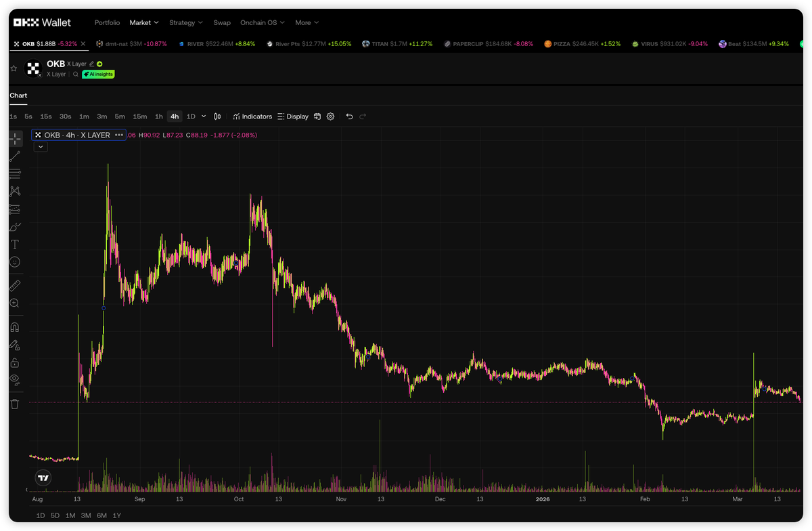Set chart range to 1Y
812x531 pixels.
point(116,515)
